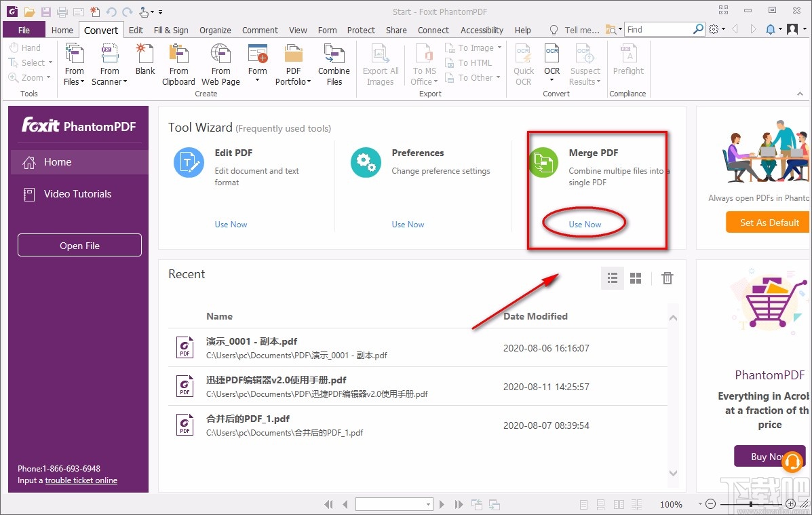Viewport: 812px width, 515px height.
Task: Switch to the Edit ribbon tab
Action: point(136,30)
